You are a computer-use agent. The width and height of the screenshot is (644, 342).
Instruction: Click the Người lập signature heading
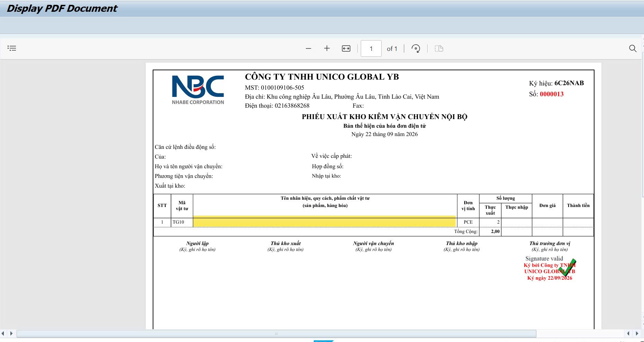point(197,243)
